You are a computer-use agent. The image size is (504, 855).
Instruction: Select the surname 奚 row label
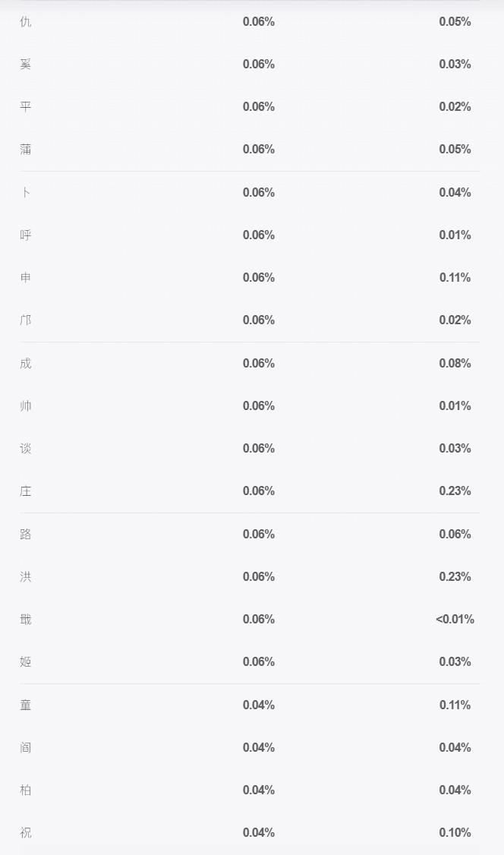[x=26, y=65]
